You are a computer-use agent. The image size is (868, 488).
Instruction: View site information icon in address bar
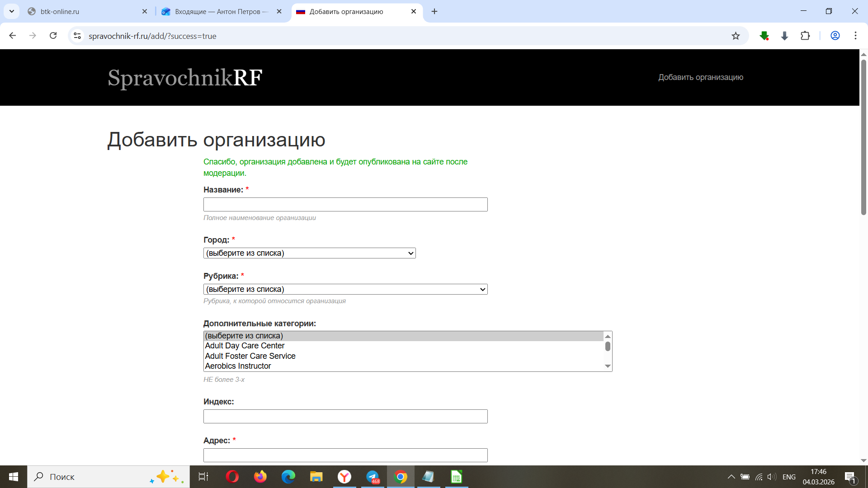click(77, 36)
